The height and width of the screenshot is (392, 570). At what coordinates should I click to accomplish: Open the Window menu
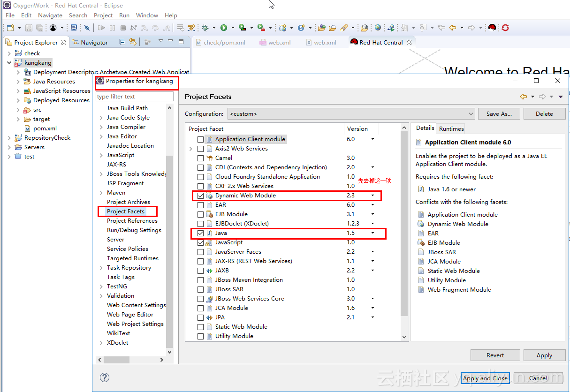point(147,15)
